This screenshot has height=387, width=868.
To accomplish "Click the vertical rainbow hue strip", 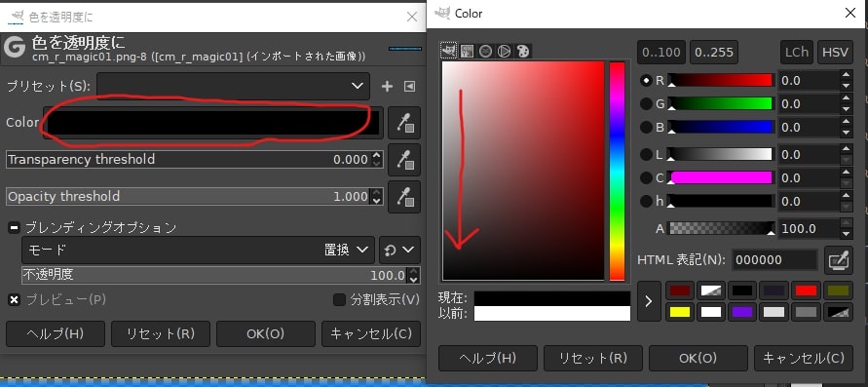I will point(618,171).
